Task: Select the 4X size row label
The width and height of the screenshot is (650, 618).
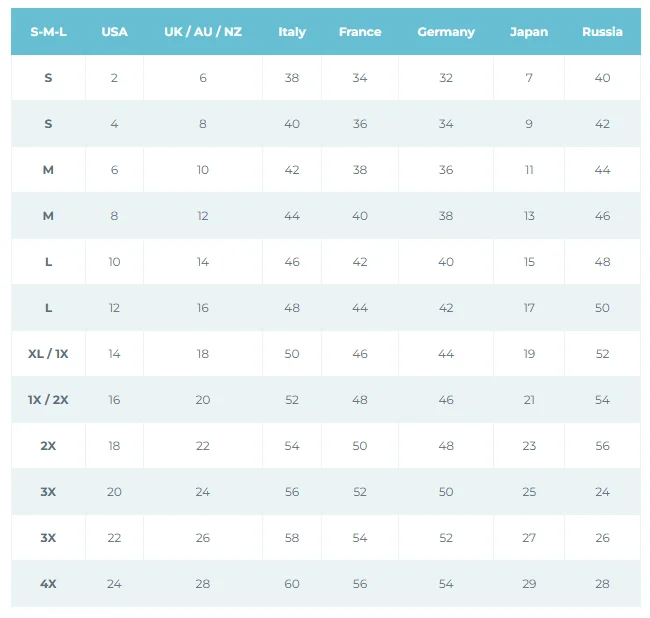Action: coord(48,584)
